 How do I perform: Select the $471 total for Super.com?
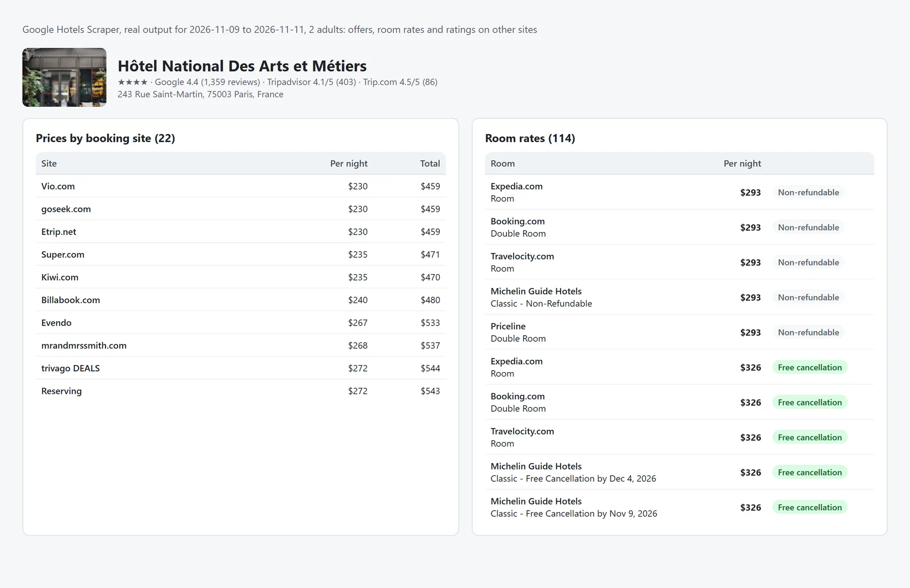[x=430, y=254]
